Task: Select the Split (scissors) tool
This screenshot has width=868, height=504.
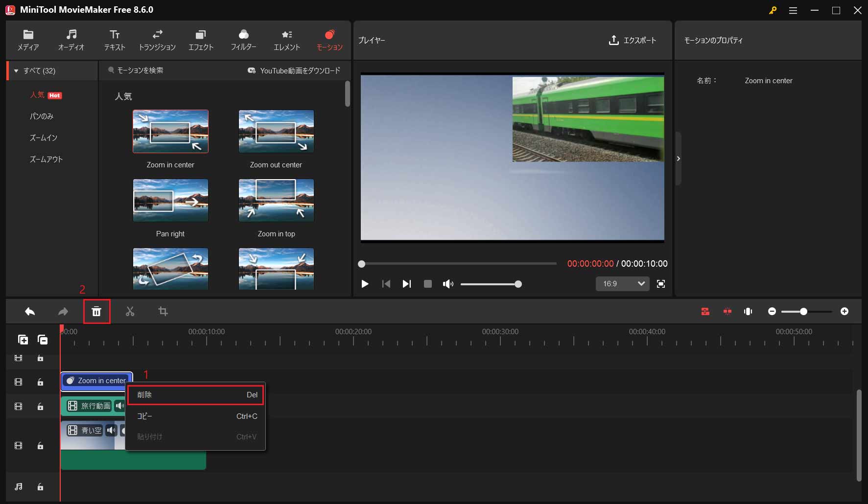Action: point(130,311)
